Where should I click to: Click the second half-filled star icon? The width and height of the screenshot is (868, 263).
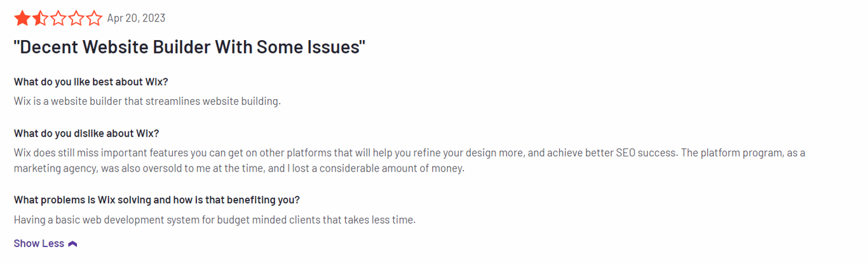(x=40, y=18)
